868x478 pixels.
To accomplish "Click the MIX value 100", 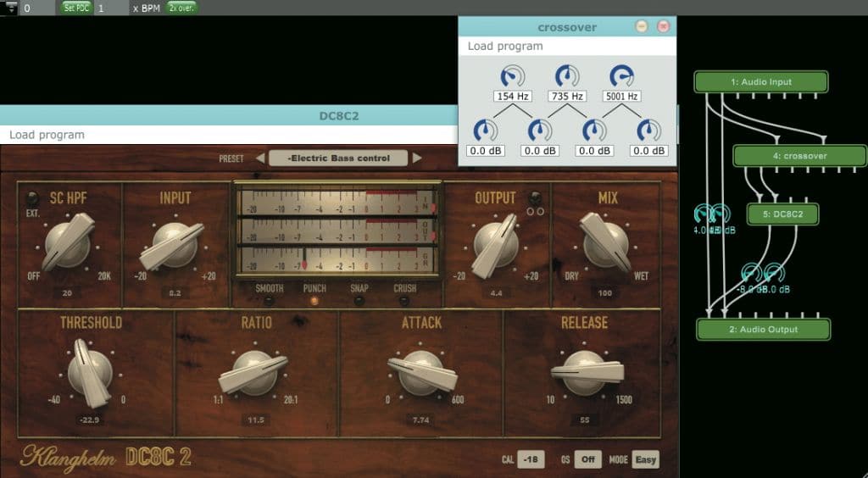I will (x=605, y=293).
